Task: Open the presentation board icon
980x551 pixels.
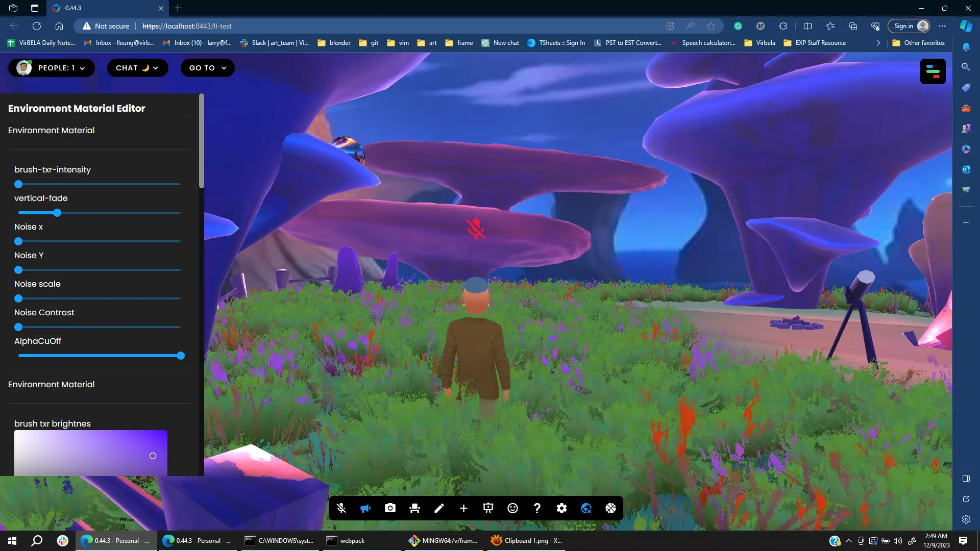Action: pos(488,508)
